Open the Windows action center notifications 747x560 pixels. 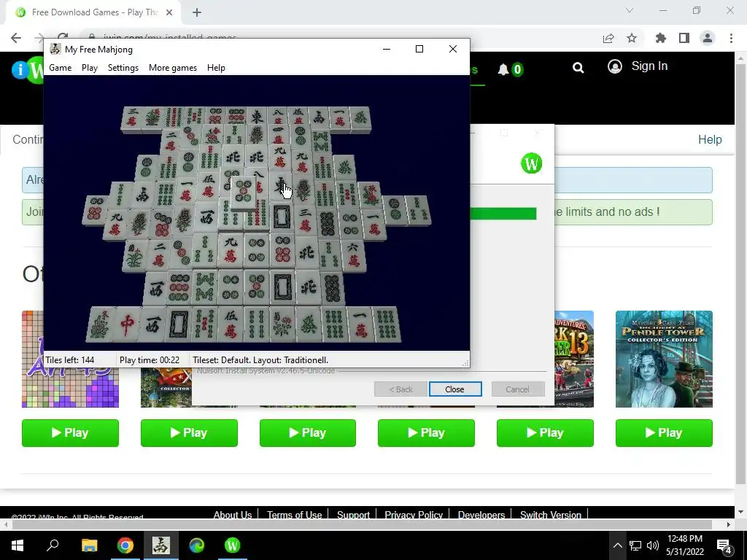(x=724, y=545)
